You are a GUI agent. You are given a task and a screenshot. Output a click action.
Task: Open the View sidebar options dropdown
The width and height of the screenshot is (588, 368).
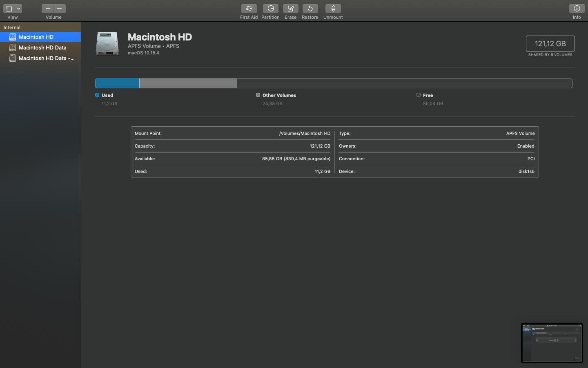13,9
